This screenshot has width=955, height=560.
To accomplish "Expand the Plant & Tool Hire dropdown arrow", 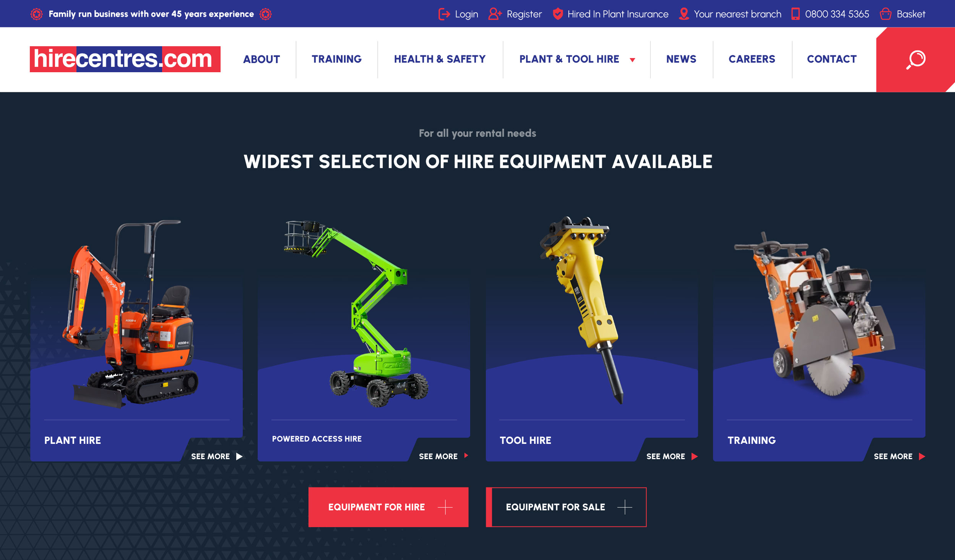I will 632,60.
